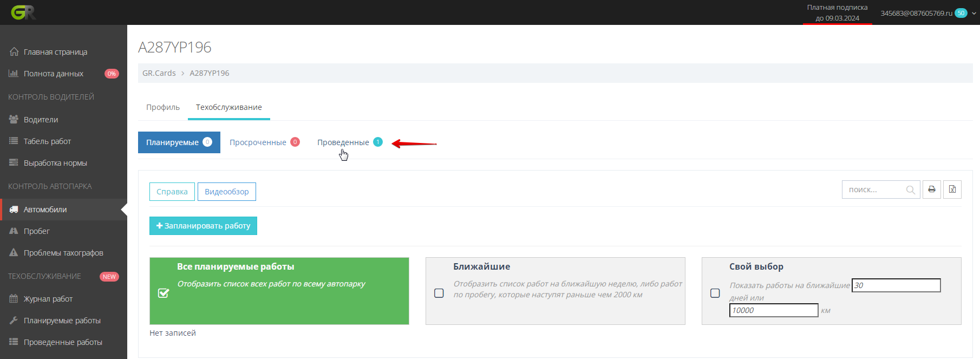Enable the Ближайшие checkbox
This screenshot has height=359, width=980.
(439, 293)
